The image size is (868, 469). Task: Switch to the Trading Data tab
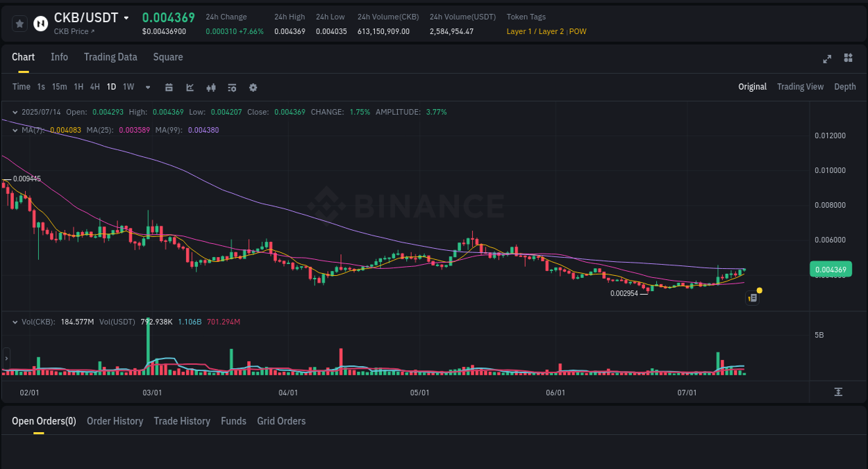110,57
